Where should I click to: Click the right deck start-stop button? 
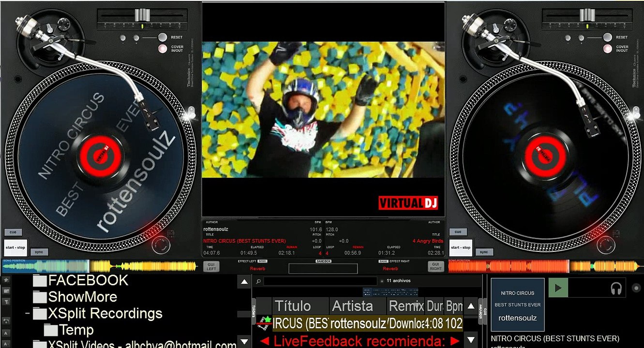click(461, 247)
